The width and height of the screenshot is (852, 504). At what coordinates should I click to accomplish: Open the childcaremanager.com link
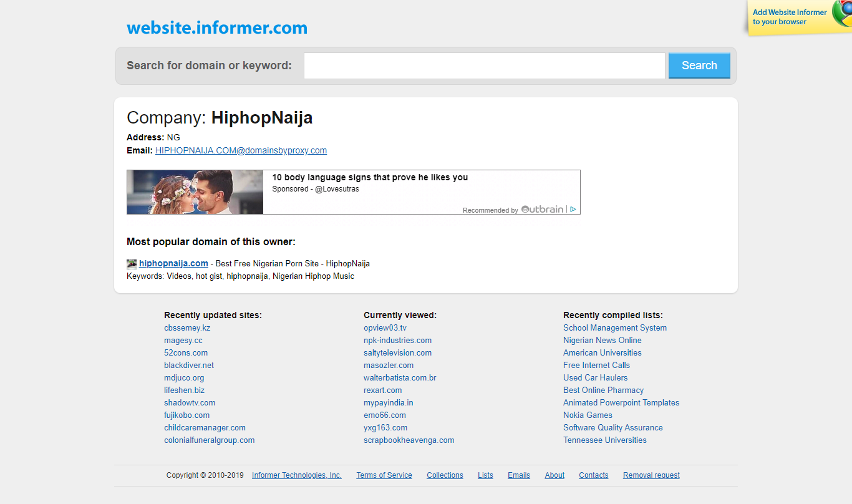click(x=205, y=427)
